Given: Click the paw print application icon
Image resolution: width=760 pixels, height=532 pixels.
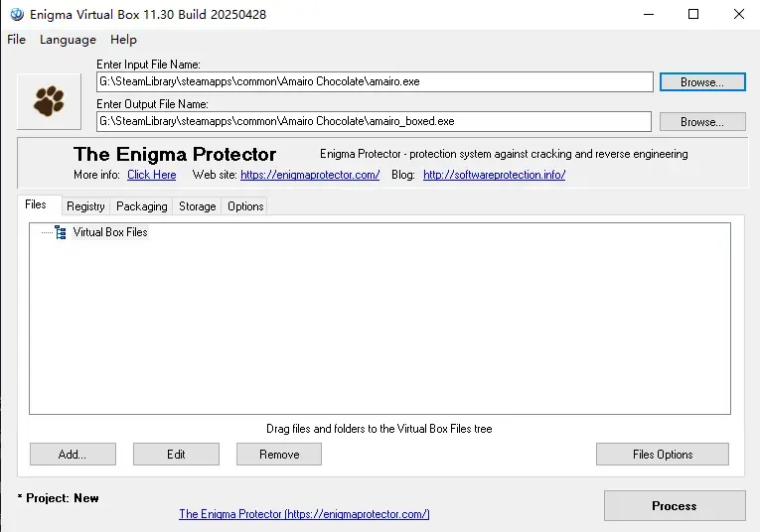Looking at the screenshot, I should [49, 101].
